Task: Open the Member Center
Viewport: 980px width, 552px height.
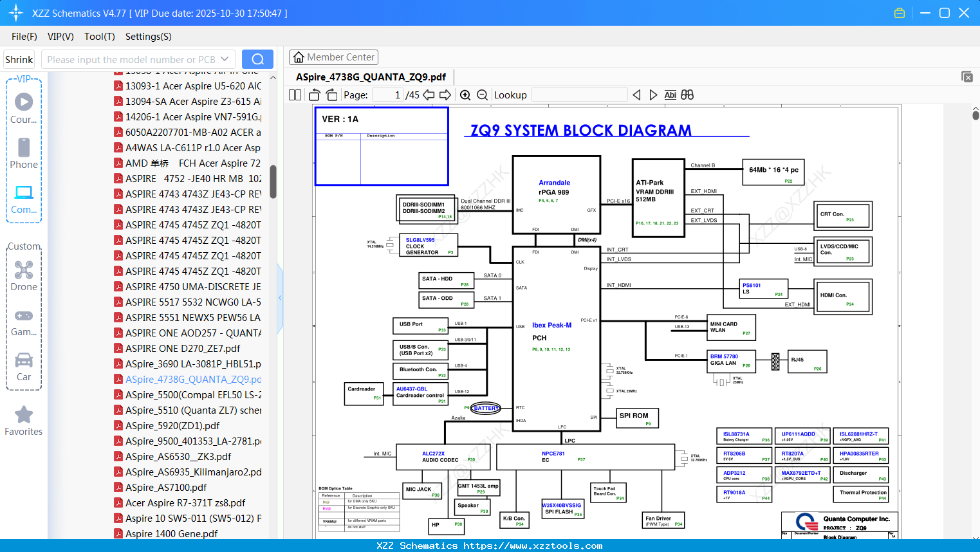Action: click(333, 57)
